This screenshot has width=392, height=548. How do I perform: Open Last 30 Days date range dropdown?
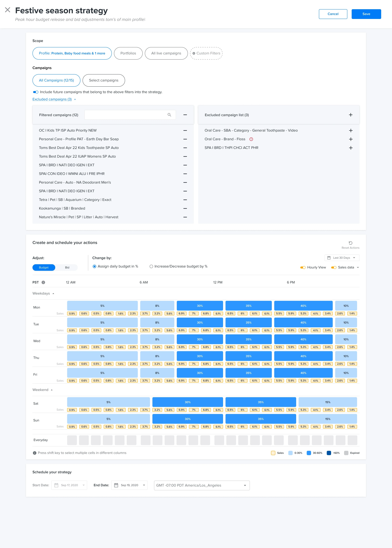pyautogui.click(x=342, y=258)
